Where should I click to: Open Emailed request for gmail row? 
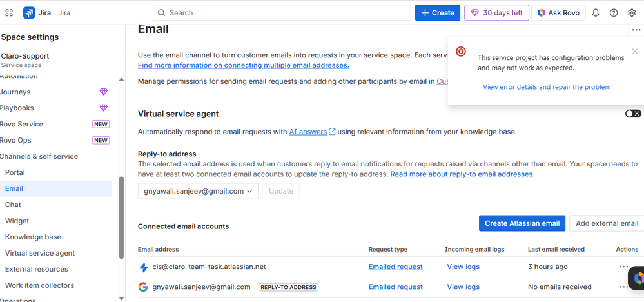click(x=396, y=287)
